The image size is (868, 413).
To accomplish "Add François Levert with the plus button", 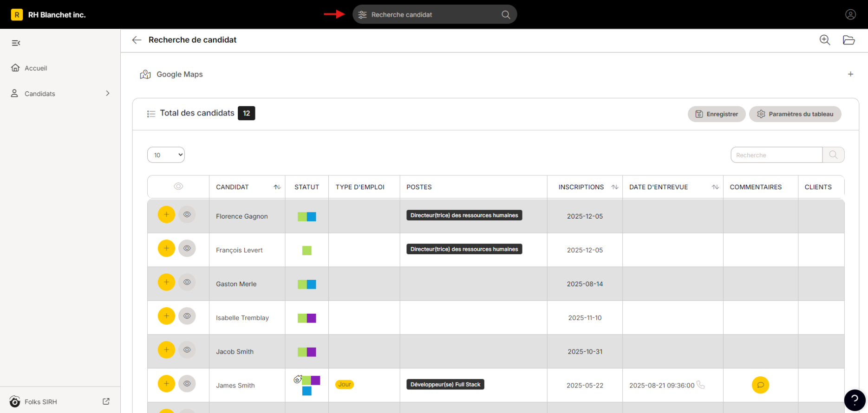I will pos(166,248).
